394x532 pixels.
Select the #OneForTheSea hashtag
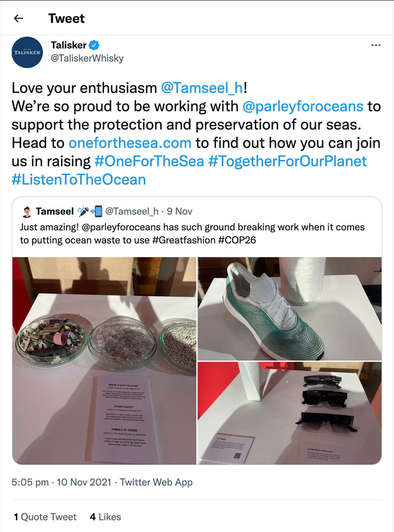click(149, 161)
